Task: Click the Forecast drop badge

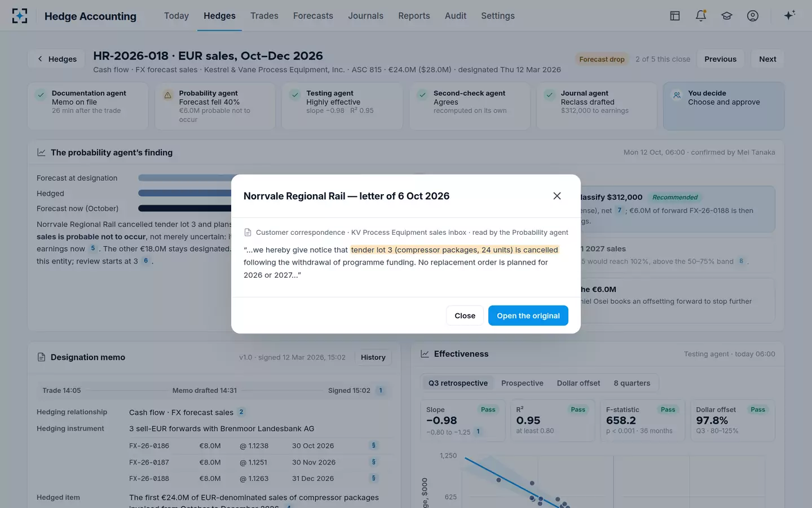Action: point(602,59)
